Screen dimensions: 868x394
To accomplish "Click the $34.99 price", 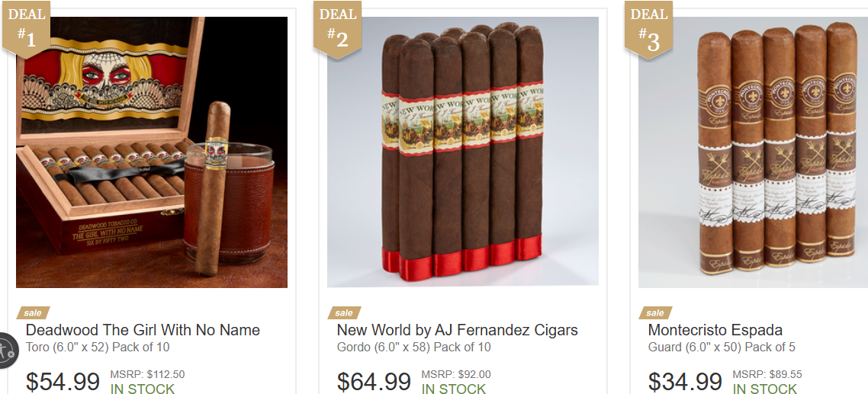I will click(685, 382).
